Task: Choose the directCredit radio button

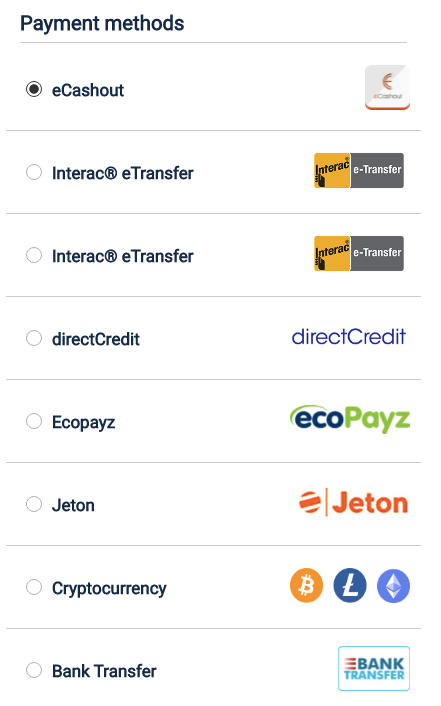Action: pyautogui.click(x=34, y=338)
